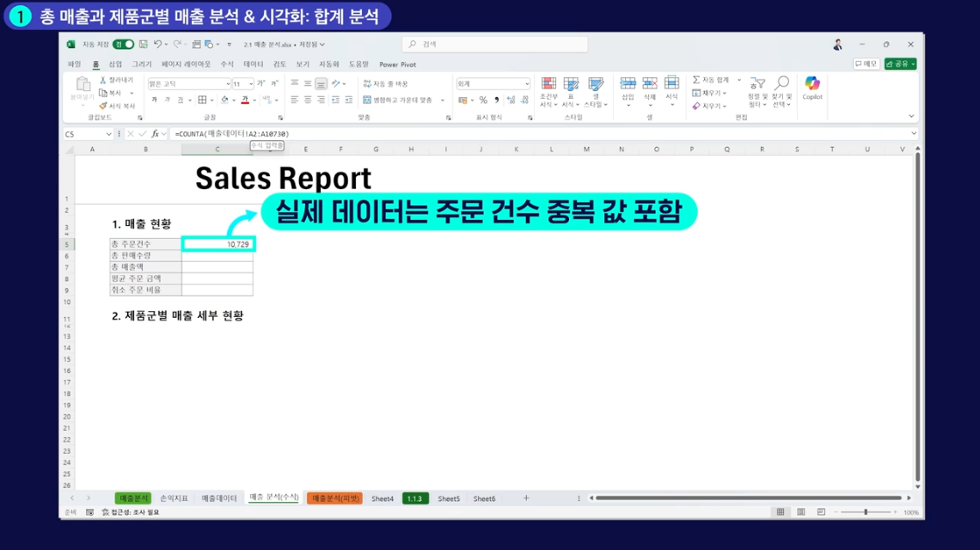
Task: Select cell C5 showing 10,729
Action: coord(217,245)
